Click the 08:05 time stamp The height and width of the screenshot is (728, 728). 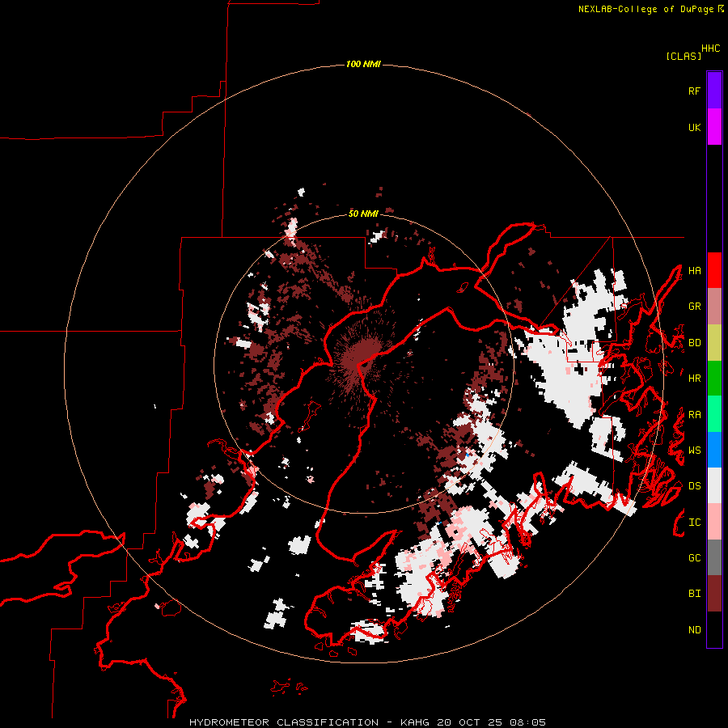tap(527, 722)
